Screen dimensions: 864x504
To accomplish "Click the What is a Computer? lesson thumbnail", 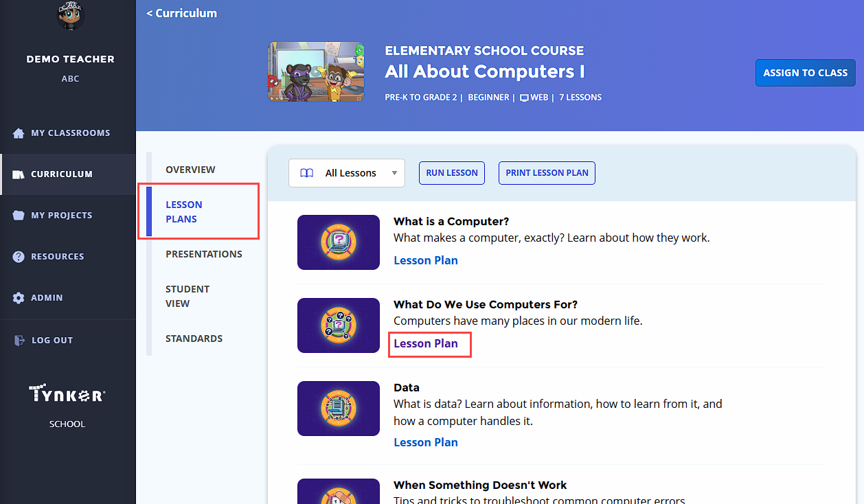I will click(339, 242).
